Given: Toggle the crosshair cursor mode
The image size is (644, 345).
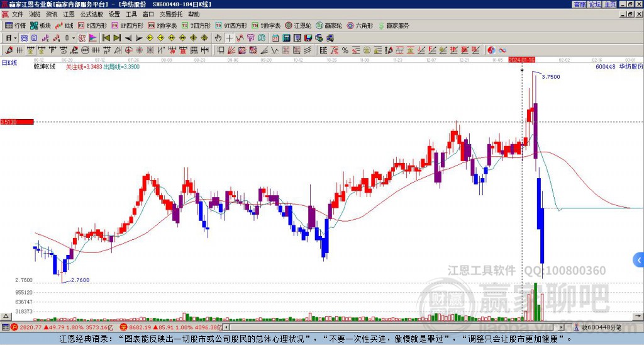Looking at the screenshot, I should 229,38.
